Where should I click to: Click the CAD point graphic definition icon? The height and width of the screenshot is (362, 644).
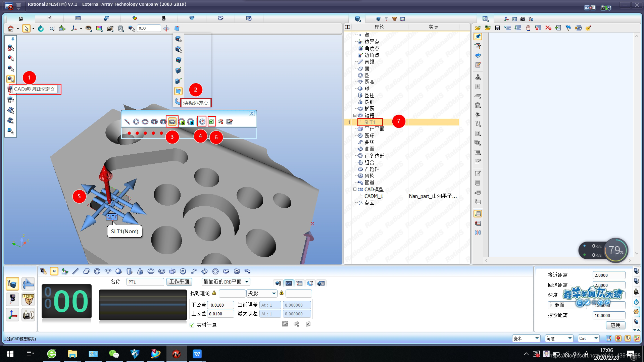[11, 79]
